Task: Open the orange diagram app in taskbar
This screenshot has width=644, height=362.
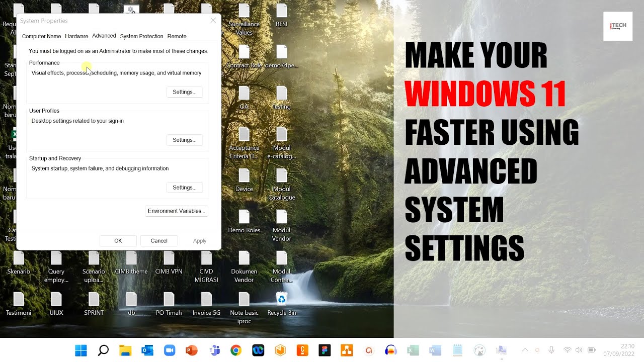Action: 347,350
